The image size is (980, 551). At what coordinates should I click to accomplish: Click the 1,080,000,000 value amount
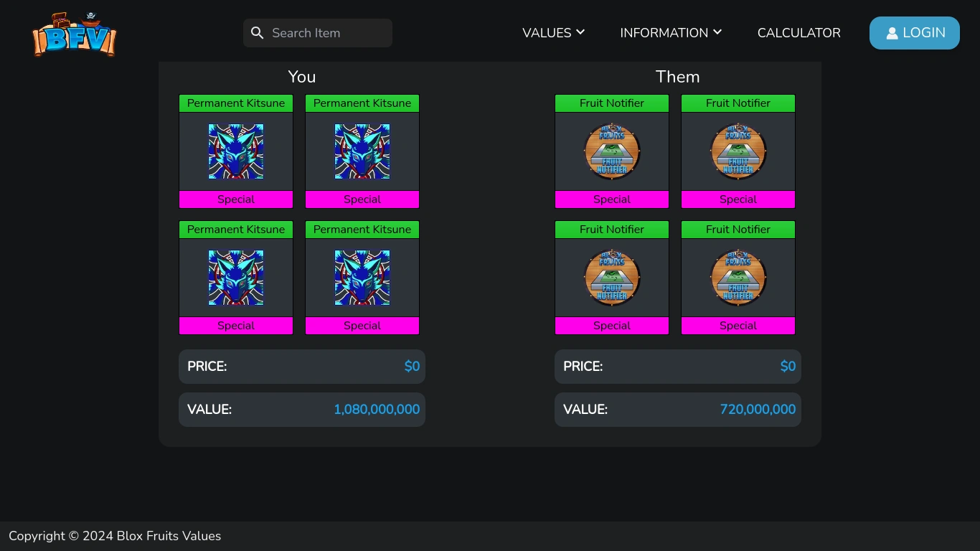click(x=377, y=410)
